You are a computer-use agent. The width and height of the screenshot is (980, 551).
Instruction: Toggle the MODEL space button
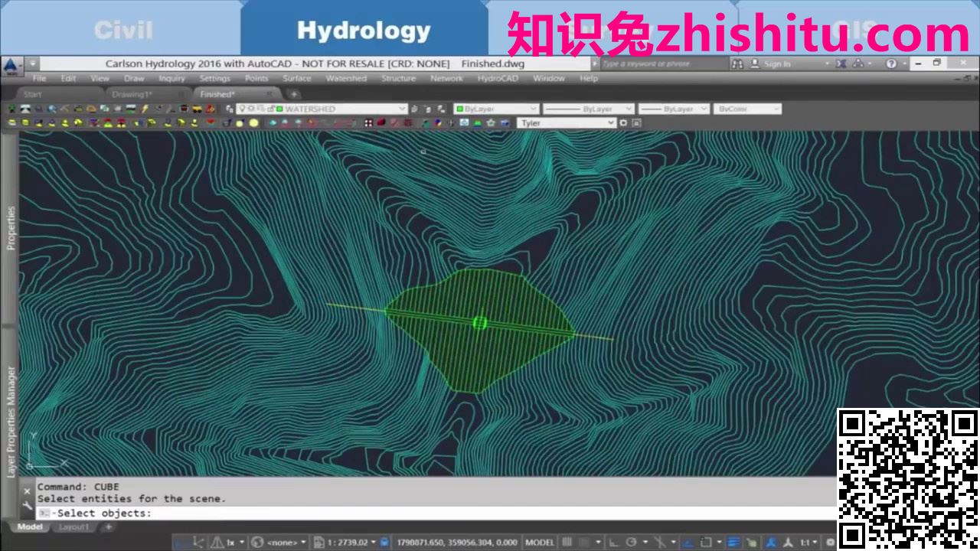pos(540,542)
